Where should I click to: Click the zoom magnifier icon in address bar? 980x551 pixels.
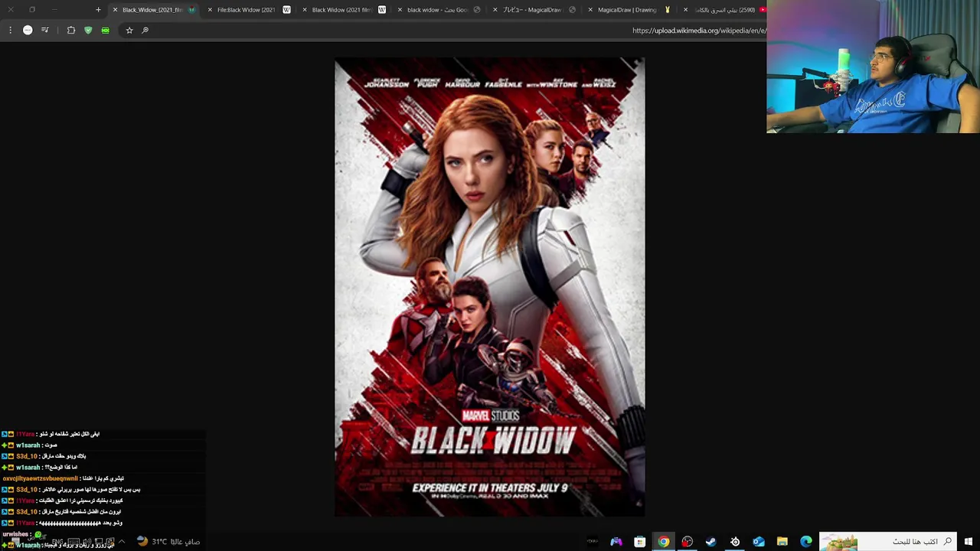tap(145, 30)
